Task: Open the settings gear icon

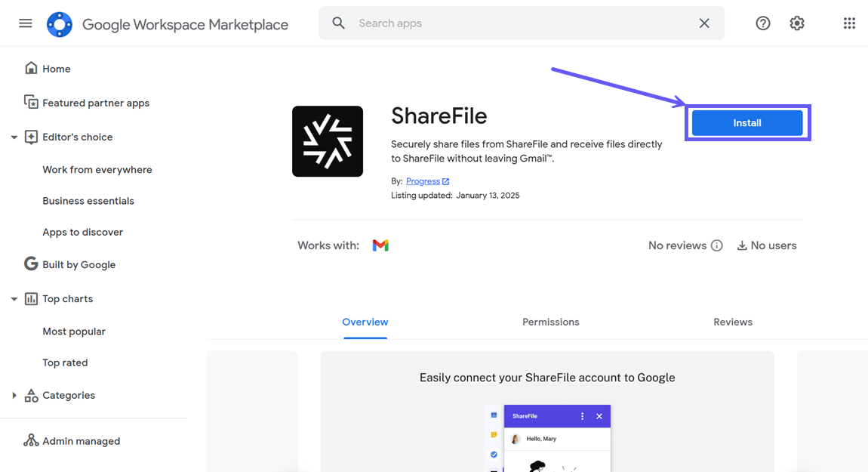Action: click(796, 23)
